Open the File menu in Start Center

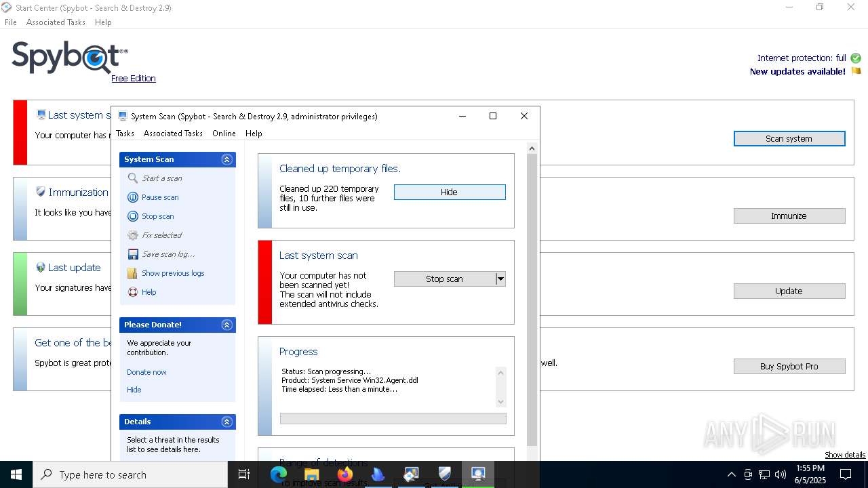pos(11,22)
